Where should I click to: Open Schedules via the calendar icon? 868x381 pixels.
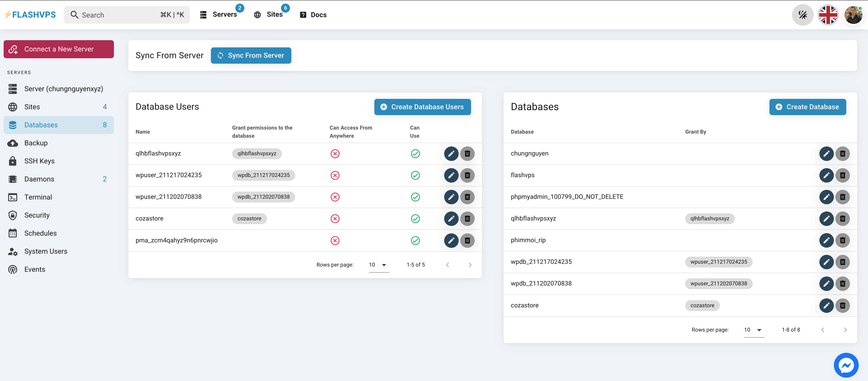point(12,233)
